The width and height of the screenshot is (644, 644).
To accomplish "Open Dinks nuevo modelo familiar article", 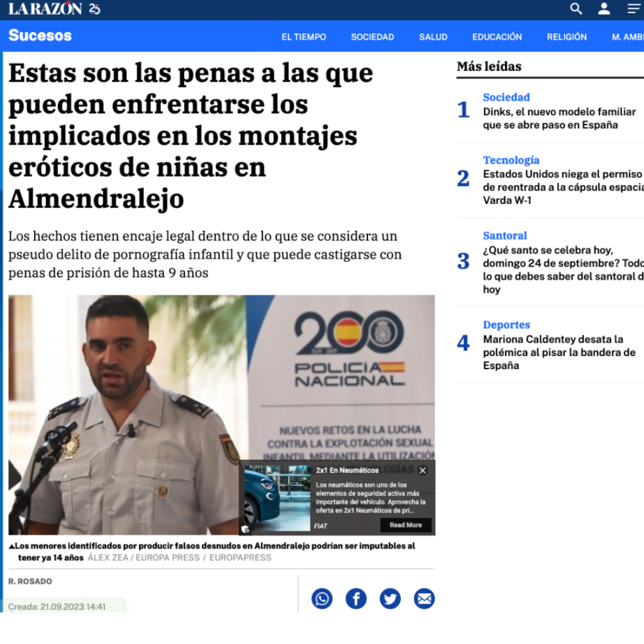I will tap(559, 118).
